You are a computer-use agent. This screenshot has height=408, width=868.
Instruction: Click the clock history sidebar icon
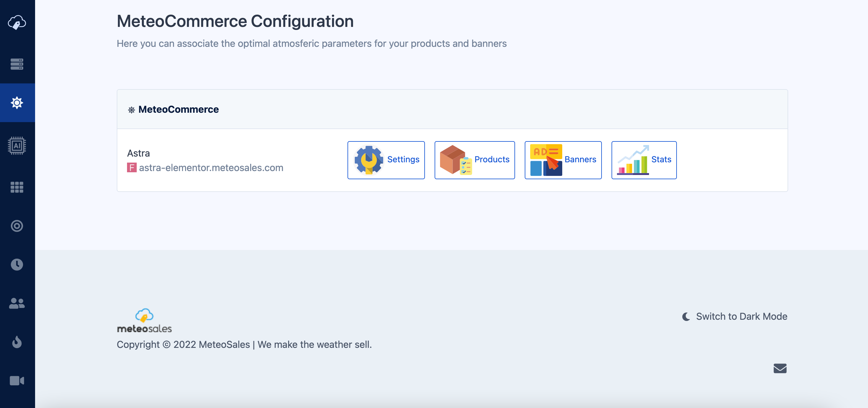[x=17, y=264]
